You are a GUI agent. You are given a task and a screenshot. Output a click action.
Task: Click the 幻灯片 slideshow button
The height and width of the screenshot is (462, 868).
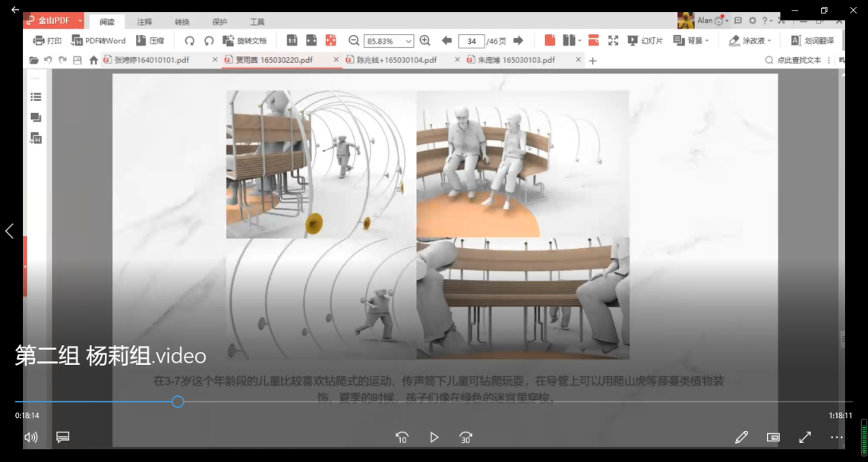click(x=645, y=40)
